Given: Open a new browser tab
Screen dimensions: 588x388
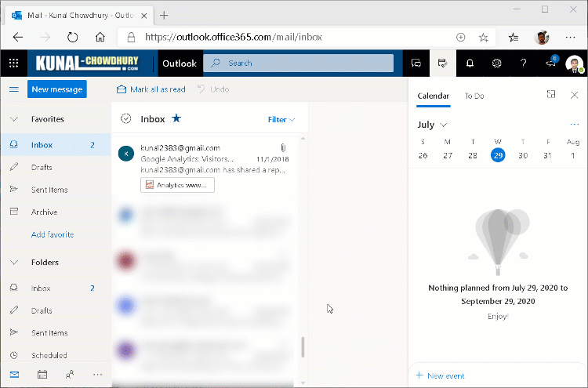Looking at the screenshot, I should [x=164, y=16].
